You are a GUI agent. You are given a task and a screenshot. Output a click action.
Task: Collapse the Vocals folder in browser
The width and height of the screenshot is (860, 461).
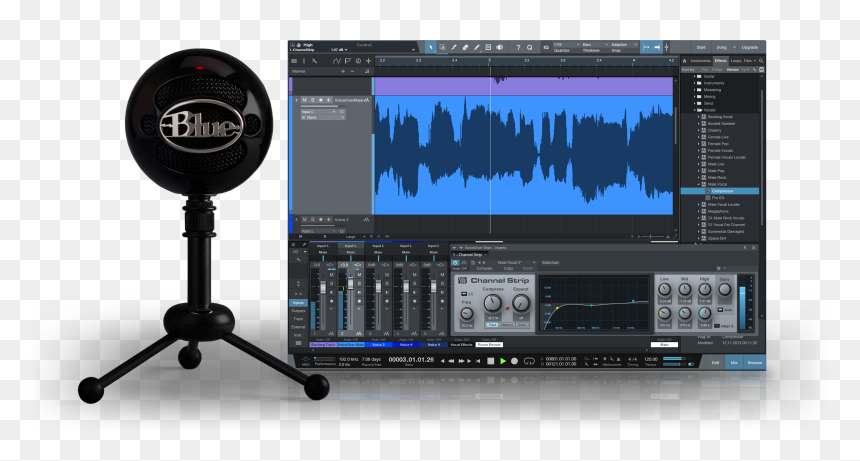point(694,110)
